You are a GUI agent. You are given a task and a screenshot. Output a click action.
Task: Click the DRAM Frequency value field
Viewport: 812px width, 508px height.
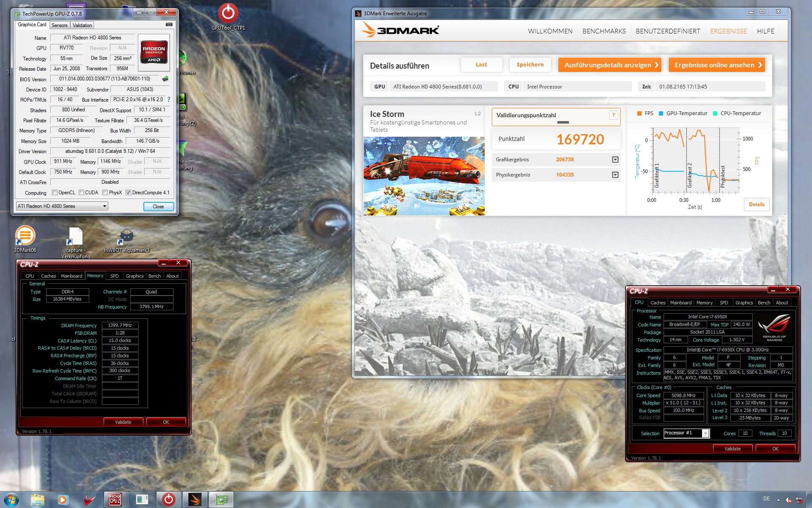[x=120, y=326]
